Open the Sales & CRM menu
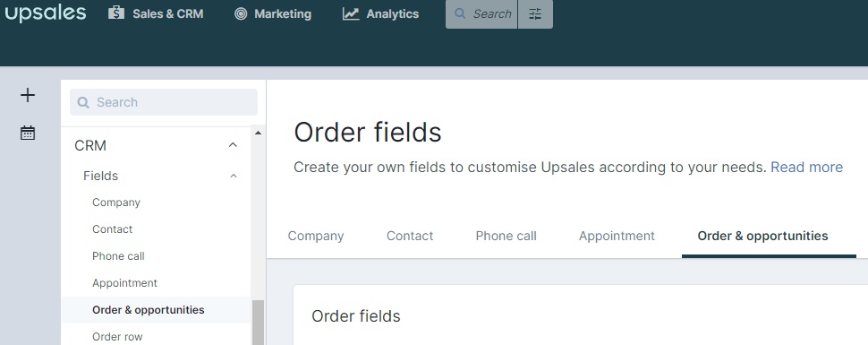868x345 pixels. [156, 13]
